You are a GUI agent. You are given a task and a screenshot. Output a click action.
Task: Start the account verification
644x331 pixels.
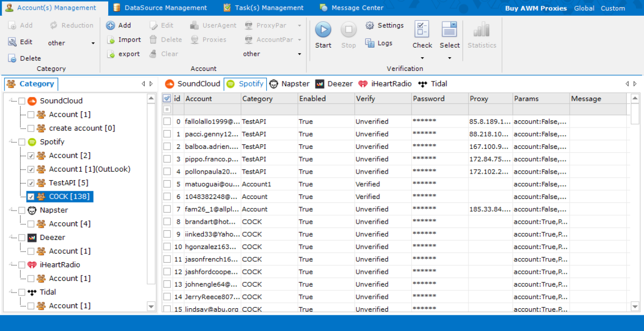(323, 35)
